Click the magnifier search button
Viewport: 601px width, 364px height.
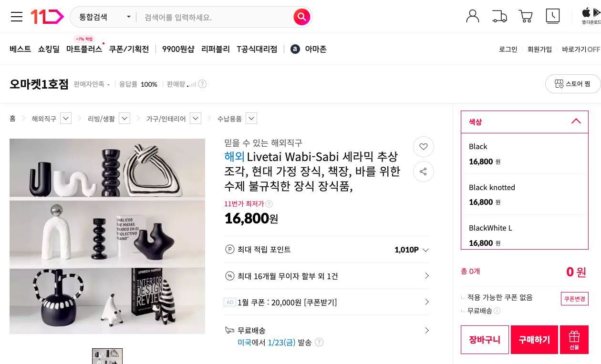point(302,17)
